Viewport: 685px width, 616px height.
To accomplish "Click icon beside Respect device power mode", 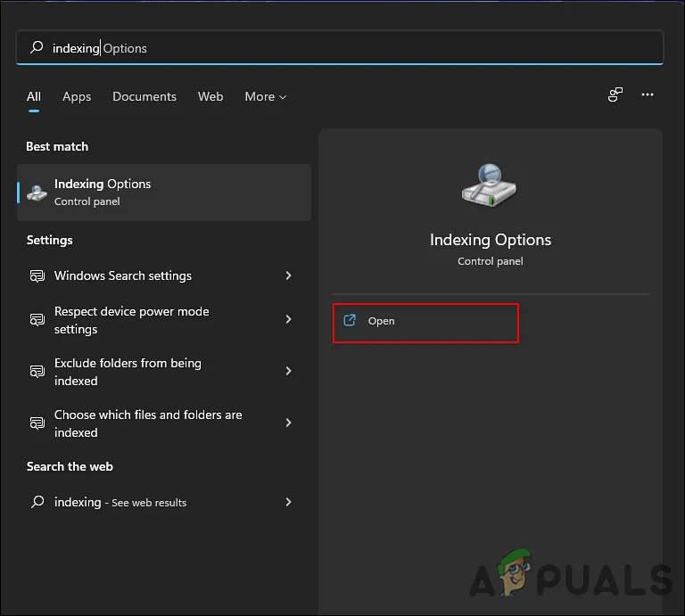I will pos(37,319).
